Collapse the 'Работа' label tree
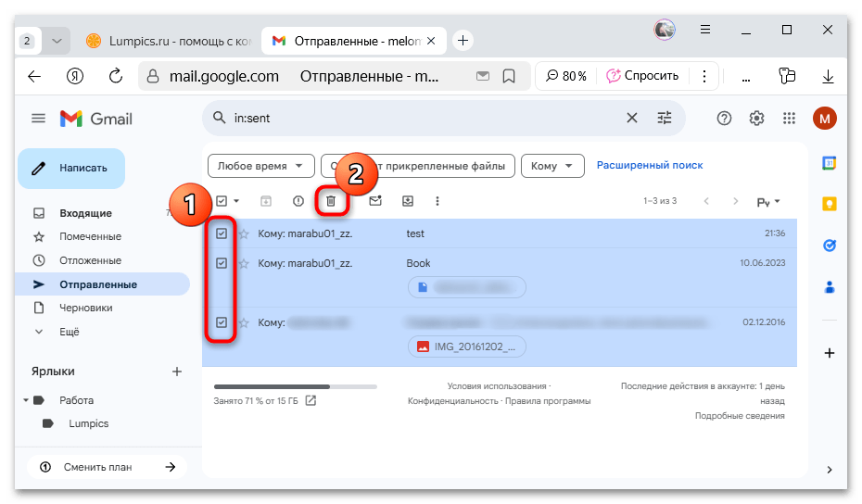862x504 pixels. [26, 400]
